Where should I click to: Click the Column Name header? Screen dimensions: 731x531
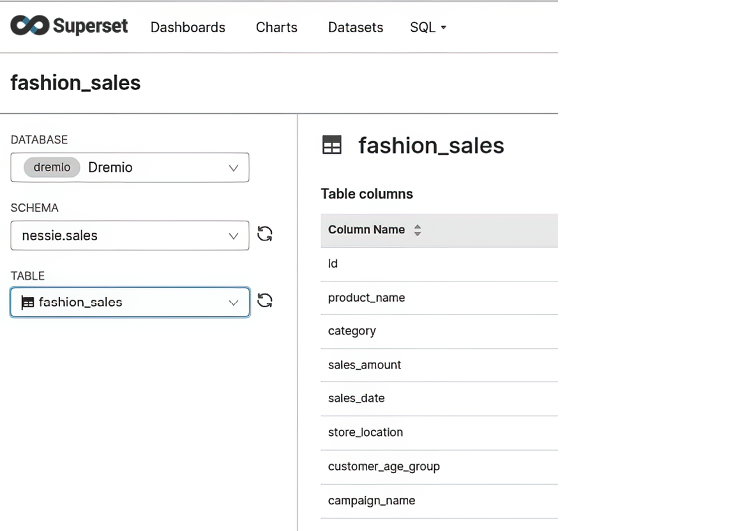[x=439, y=230]
